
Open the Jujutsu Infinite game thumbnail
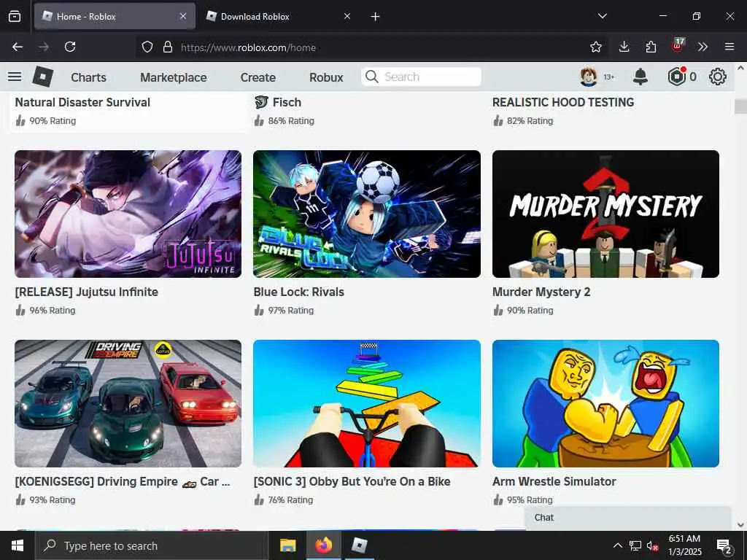(128, 214)
